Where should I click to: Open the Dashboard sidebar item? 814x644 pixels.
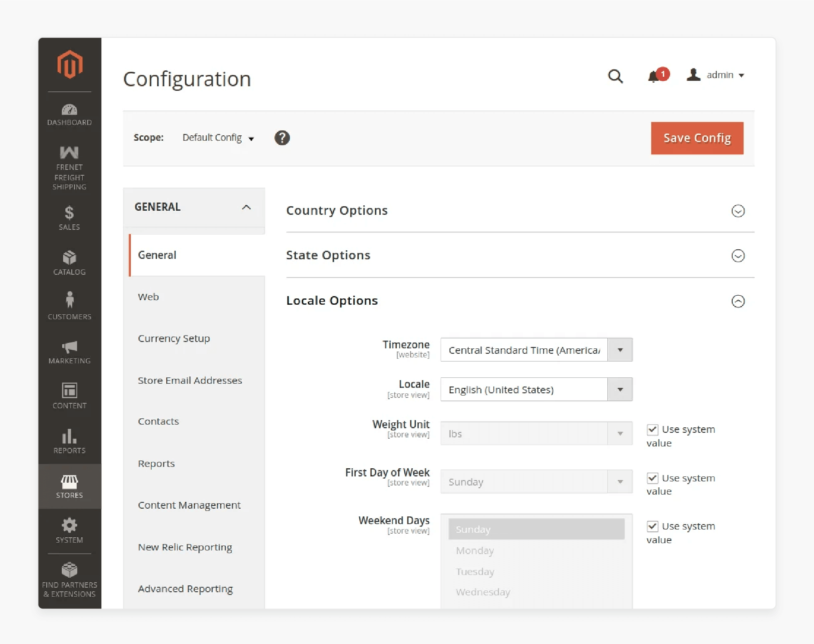tap(69, 115)
